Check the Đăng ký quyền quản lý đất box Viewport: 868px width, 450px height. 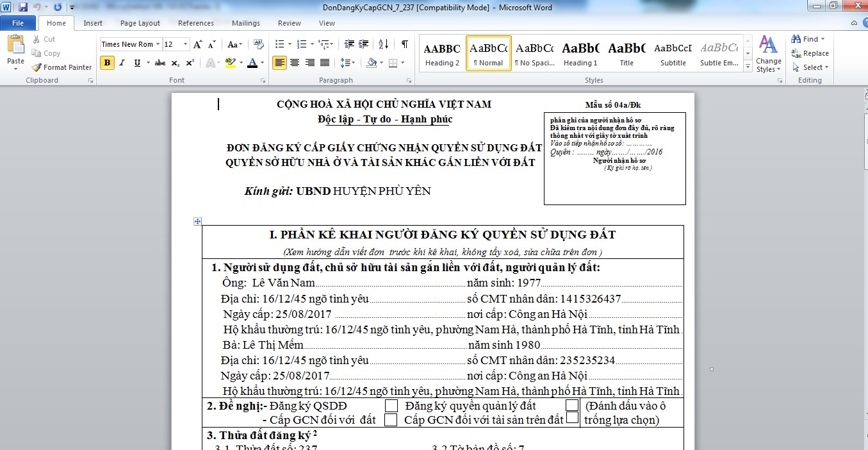572,405
